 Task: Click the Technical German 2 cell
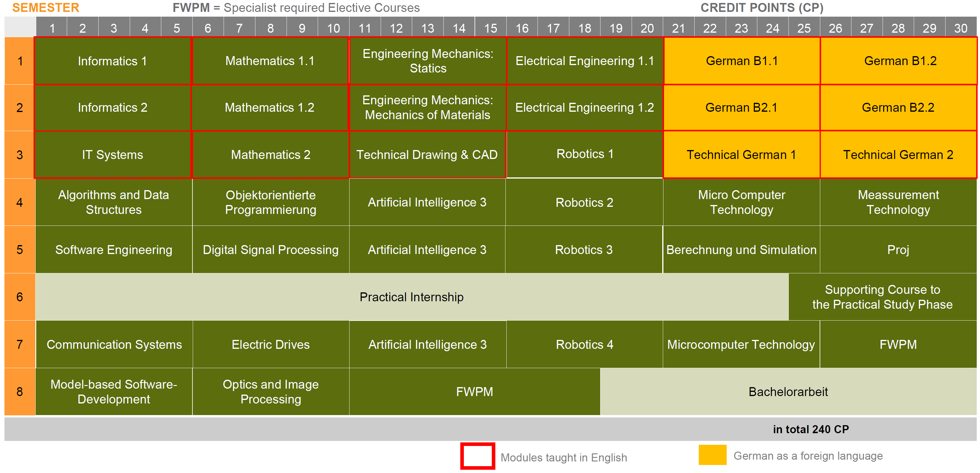pos(898,154)
